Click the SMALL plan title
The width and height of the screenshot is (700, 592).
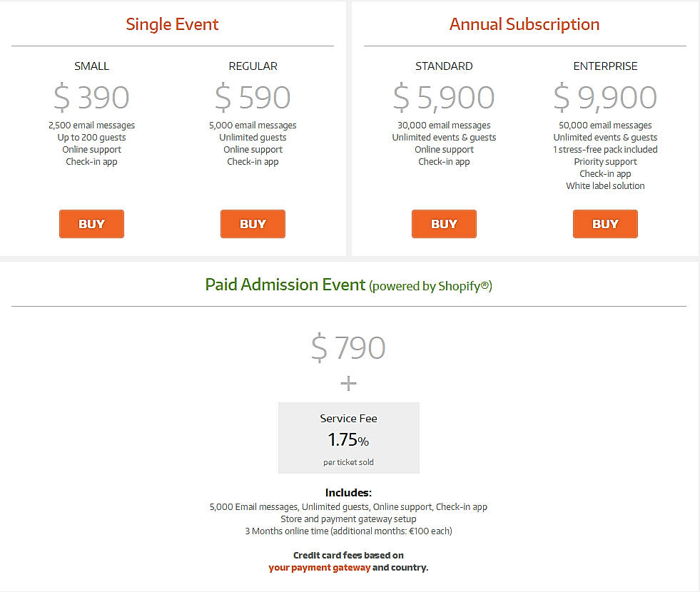tap(91, 66)
